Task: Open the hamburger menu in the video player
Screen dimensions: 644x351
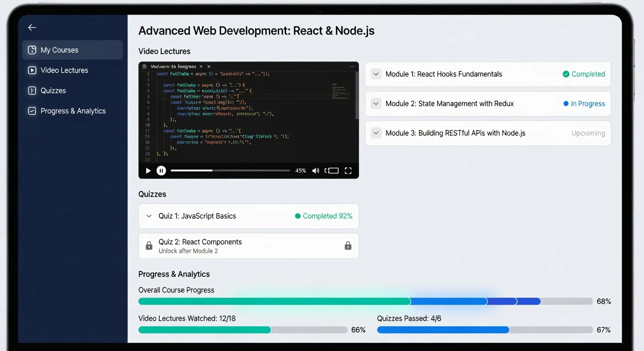Action: pyautogui.click(x=145, y=66)
